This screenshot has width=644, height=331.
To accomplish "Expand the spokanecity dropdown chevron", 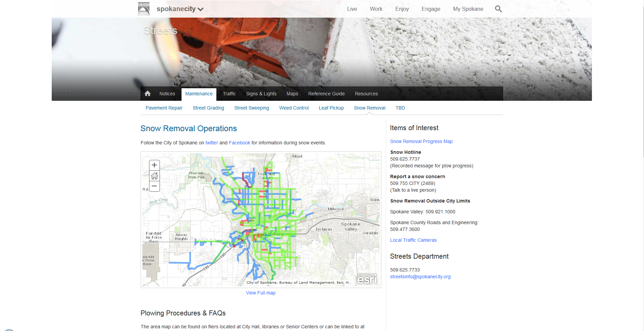I will click(200, 9).
